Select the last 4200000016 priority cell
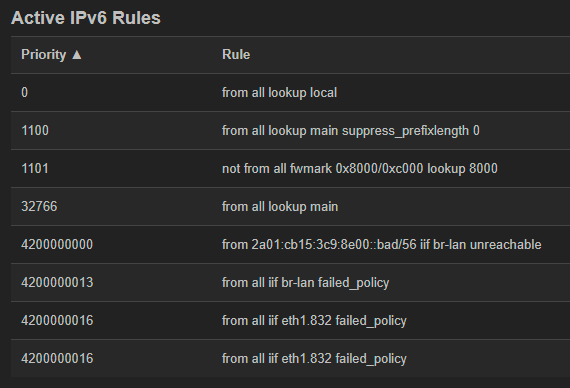The image size is (570, 388). 57,359
